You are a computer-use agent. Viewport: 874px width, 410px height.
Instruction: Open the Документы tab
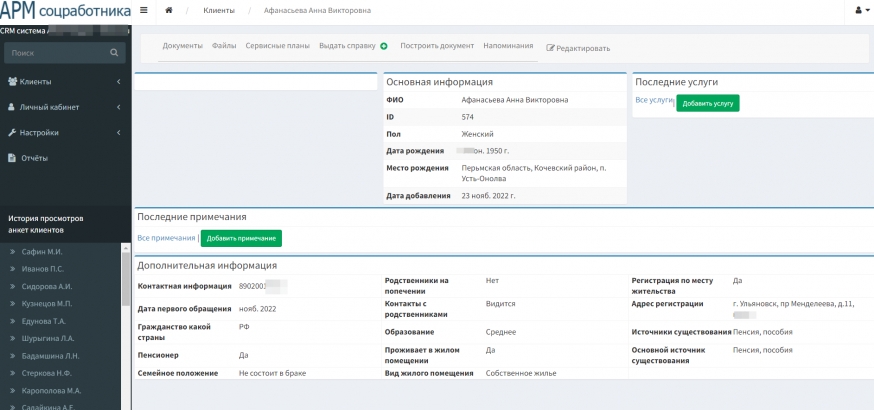click(182, 46)
